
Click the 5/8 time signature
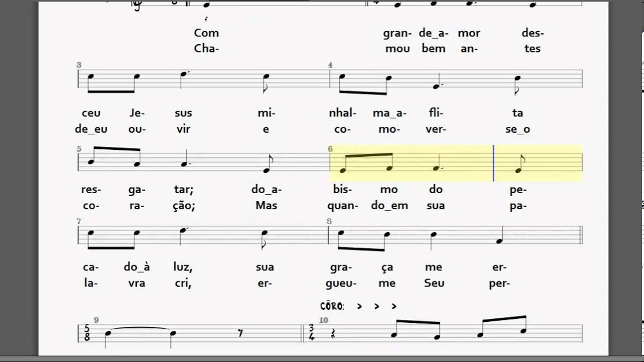click(x=87, y=333)
